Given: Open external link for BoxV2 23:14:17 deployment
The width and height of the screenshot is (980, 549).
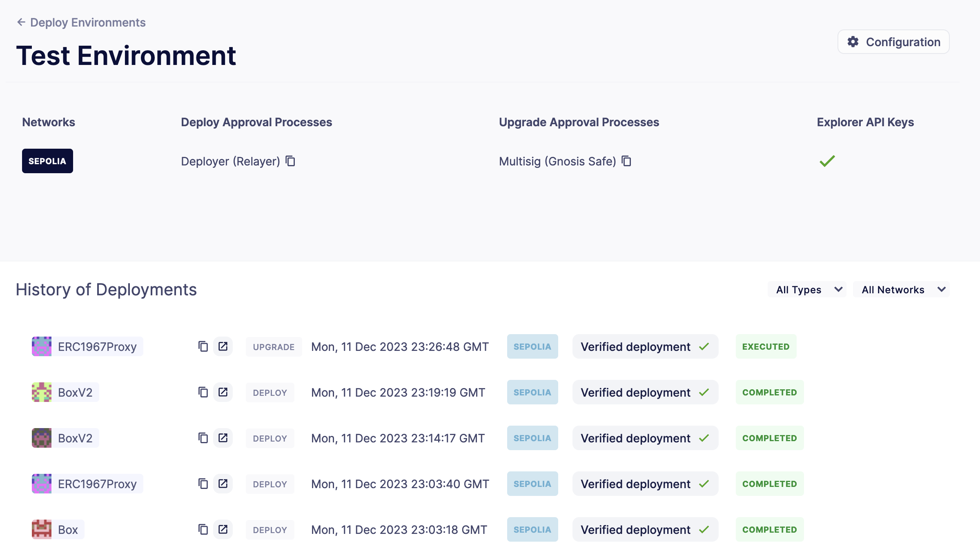Looking at the screenshot, I should [x=223, y=438].
